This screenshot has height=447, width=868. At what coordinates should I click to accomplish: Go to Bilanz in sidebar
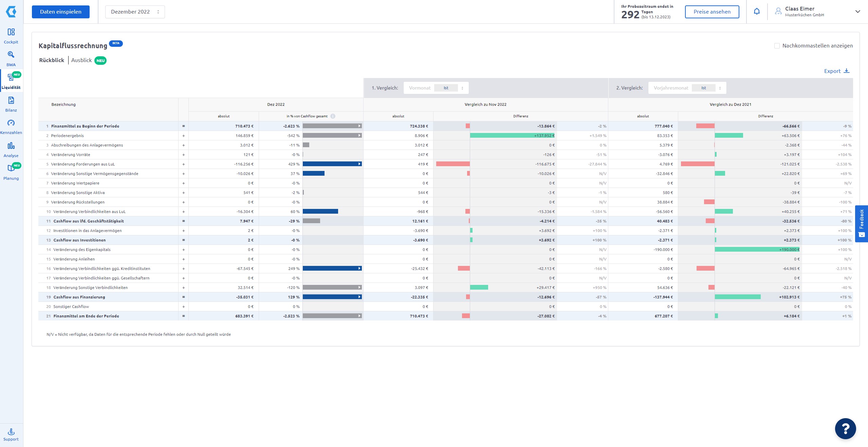pos(11,100)
